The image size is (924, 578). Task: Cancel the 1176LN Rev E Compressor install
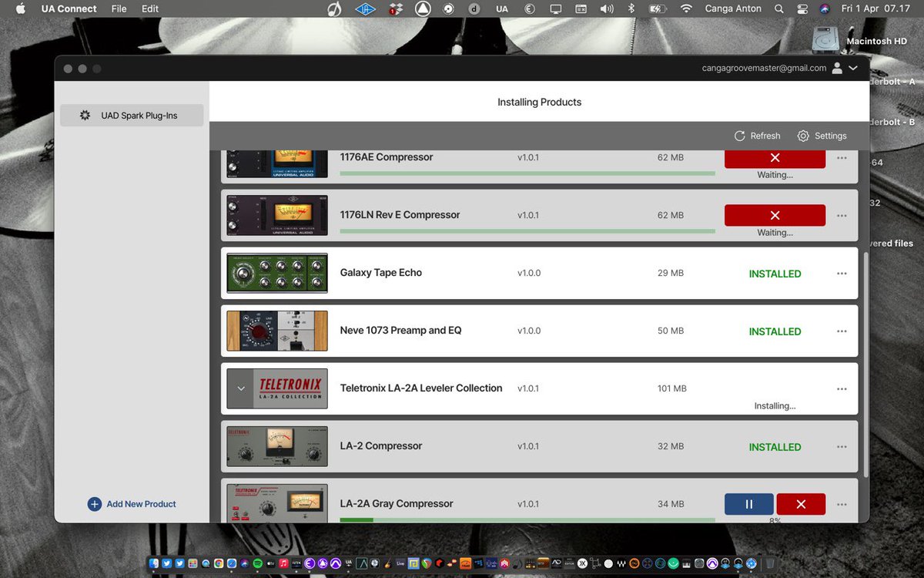tap(775, 215)
